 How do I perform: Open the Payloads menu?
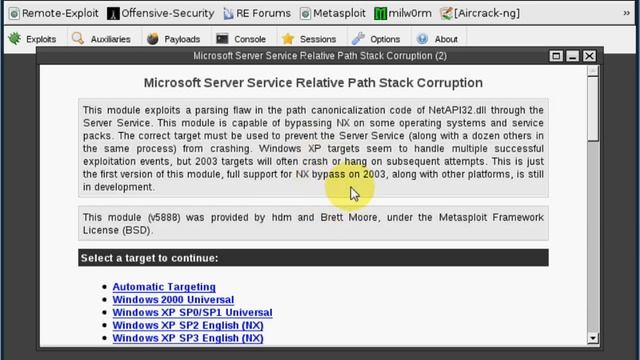(x=173, y=39)
